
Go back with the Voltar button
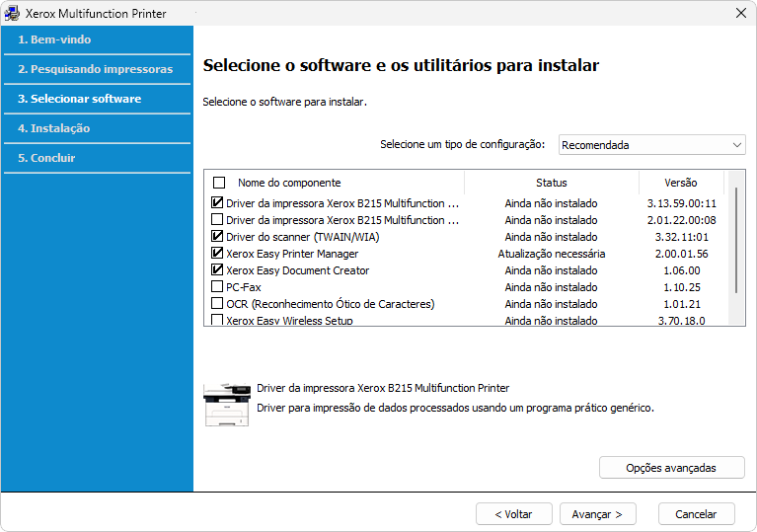pos(513,514)
